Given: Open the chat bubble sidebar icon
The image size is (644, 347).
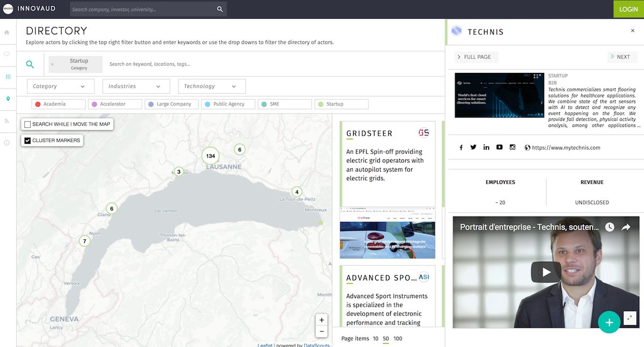Looking at the screenshot, I should pyautogui.click(x=7, y=54).
